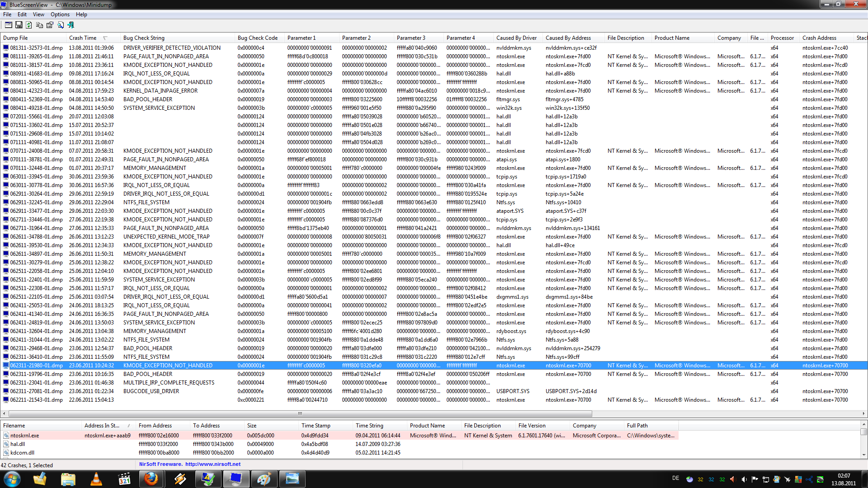Sort by Crash Time column header
868x488 pixels.
[x=83, y=38]
